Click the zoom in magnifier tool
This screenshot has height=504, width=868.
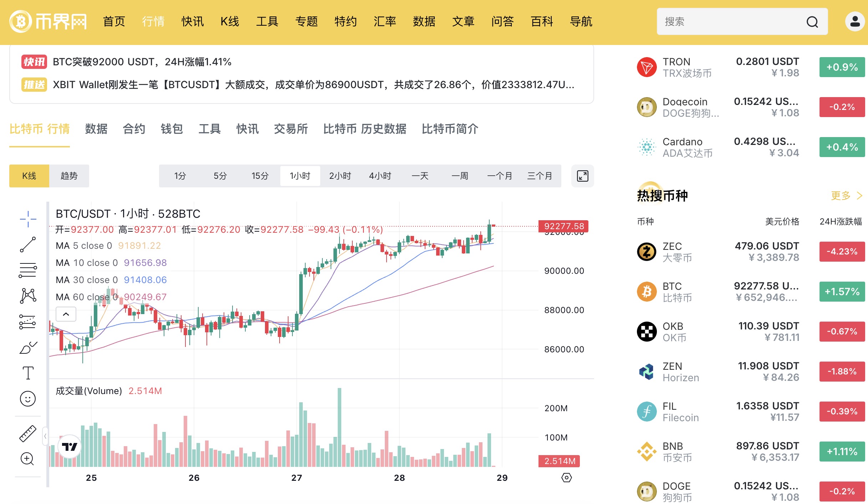point(28,459)
